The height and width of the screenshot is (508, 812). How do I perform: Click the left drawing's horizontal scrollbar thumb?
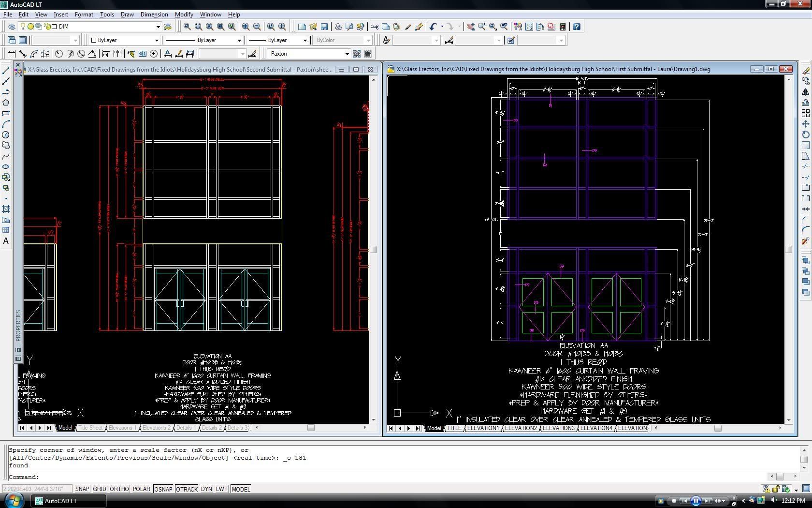[311, 428]
